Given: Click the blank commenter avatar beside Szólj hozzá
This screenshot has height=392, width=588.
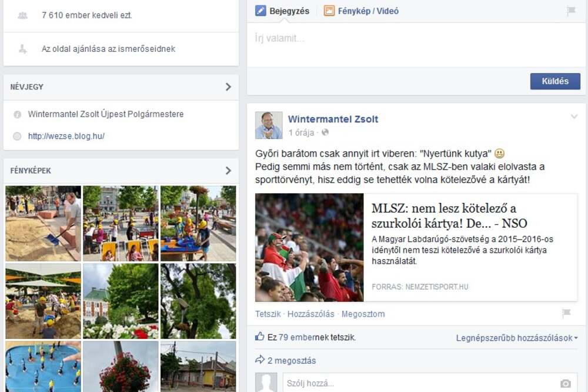Looking at the screenshot, I should tap(266, 382).
